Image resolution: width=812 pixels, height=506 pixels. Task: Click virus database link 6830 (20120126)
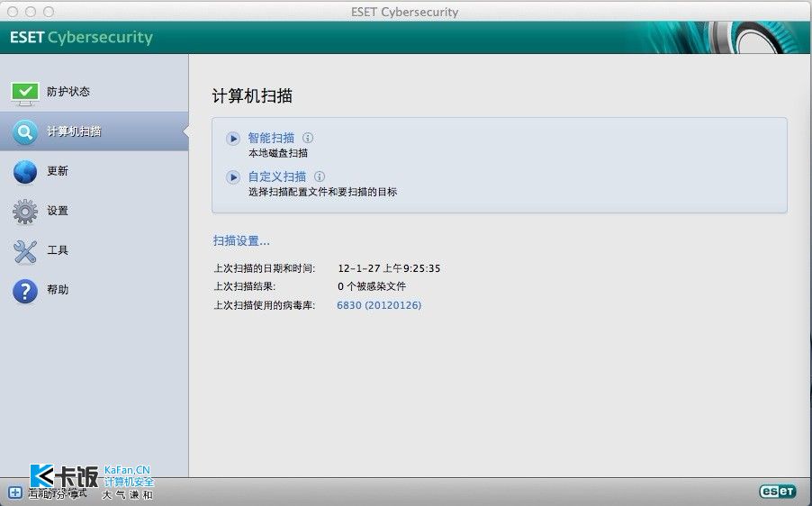(379, 305)
